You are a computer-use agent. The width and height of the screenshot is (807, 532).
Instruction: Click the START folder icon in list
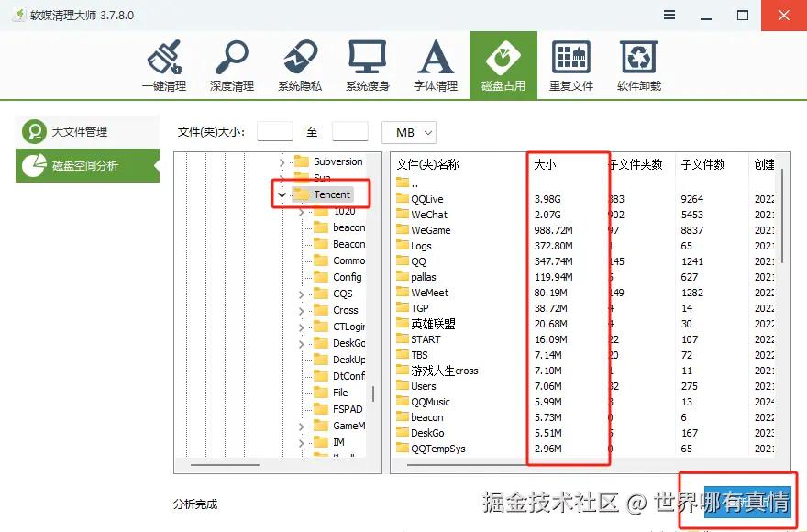[402, 338]
